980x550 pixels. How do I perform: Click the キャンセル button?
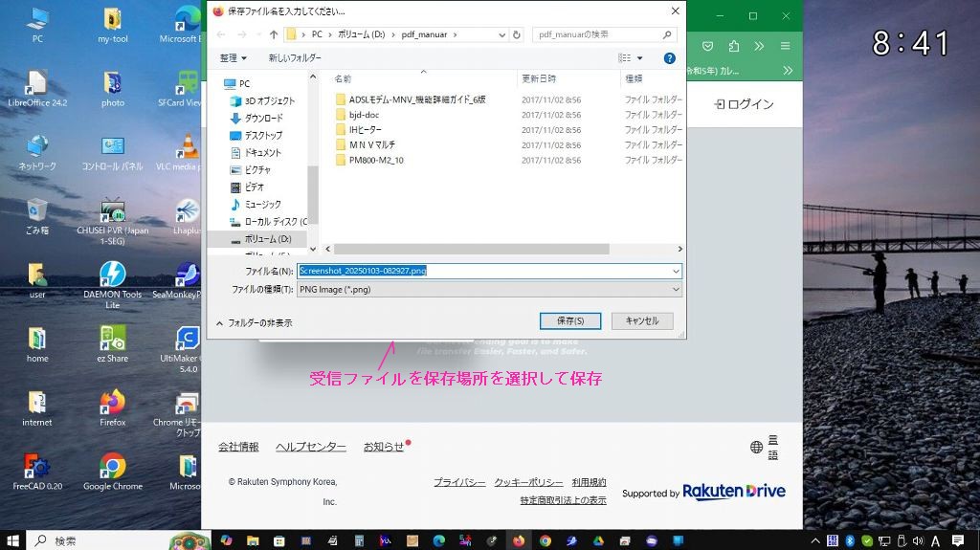[x=642, y=320]
